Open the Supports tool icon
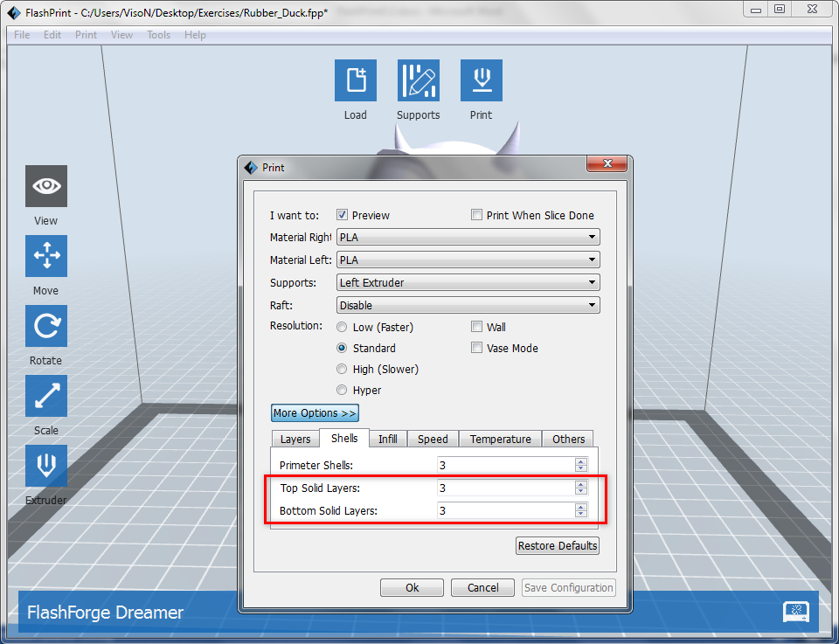The height and width of the screenshot is (644, 839). (x=419, y=80)
